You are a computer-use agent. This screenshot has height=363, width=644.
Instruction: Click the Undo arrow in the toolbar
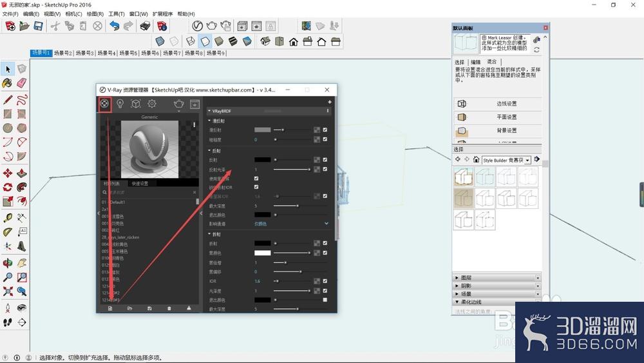click(x=114, y=26)
